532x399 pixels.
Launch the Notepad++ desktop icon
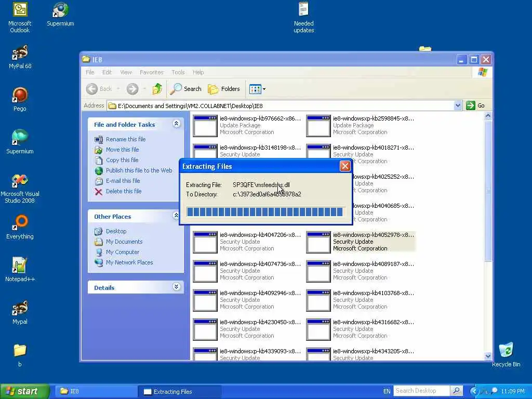[x=20, y=270]
